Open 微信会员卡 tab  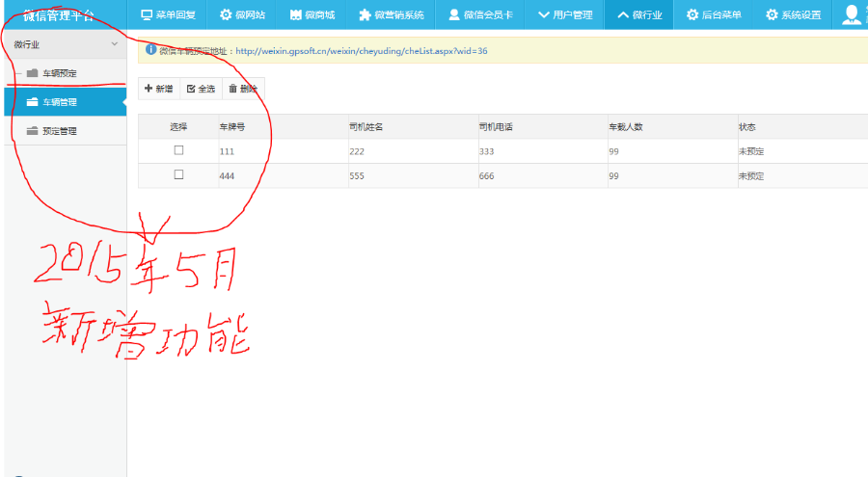click(x=480, y=15)
